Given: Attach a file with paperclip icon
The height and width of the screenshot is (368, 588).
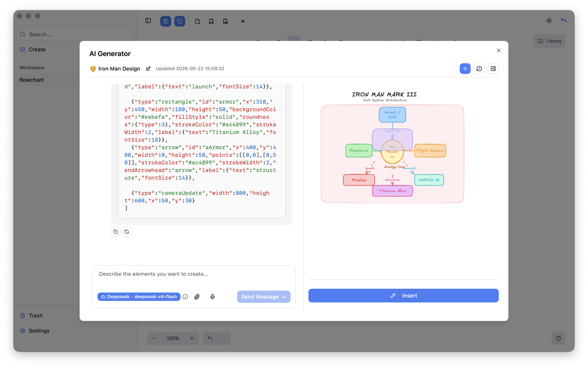Looking at the screenshot, I should [197, 297].
